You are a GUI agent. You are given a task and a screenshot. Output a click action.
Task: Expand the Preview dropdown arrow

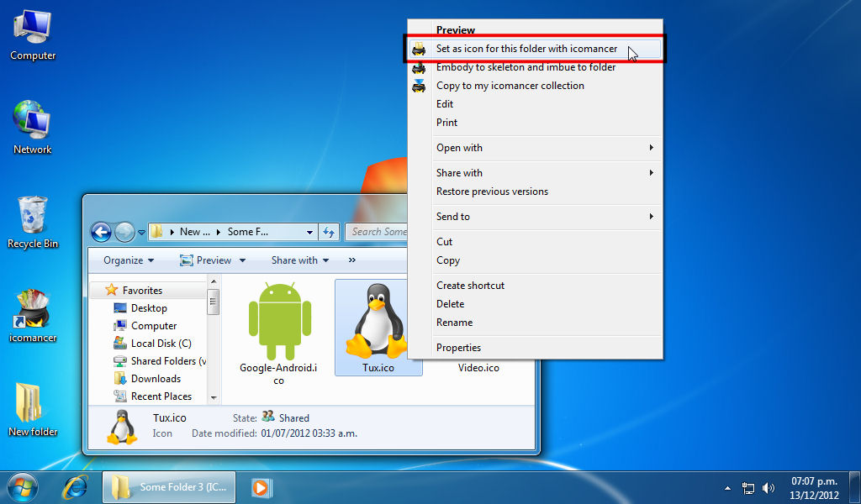pyautogui.click(x=242, y=260)
